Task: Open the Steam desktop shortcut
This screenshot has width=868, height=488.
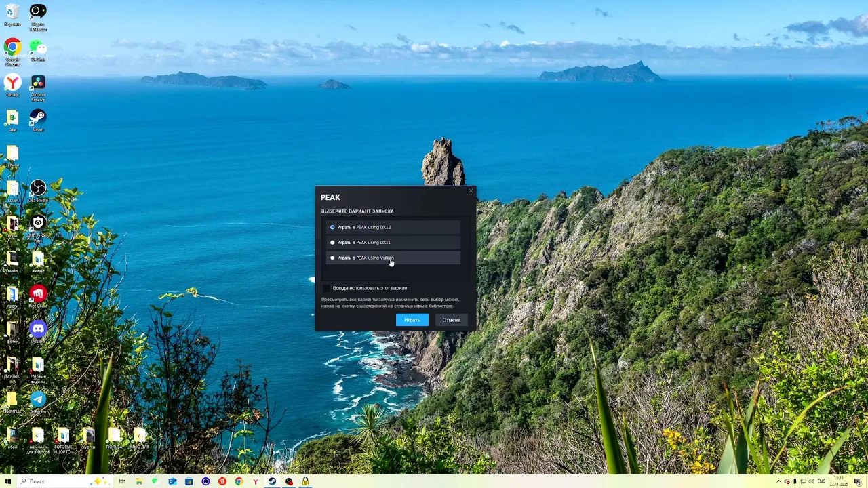Action: click(x=38, y=121)
